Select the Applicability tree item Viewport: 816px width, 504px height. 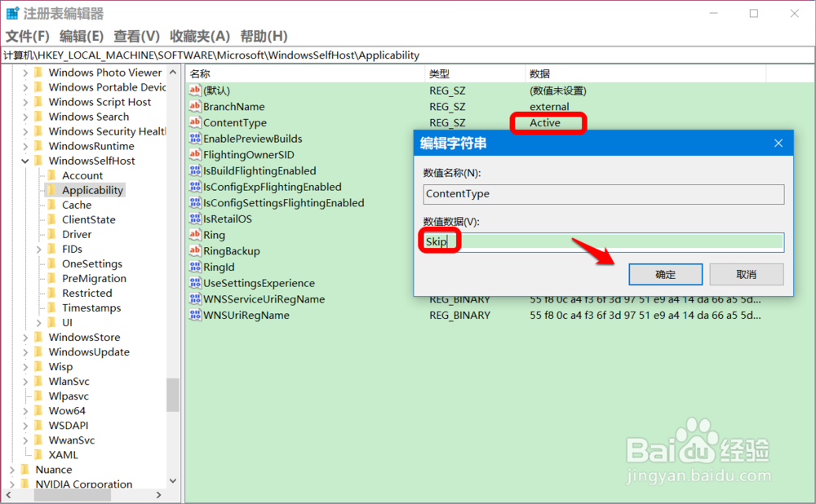[x=93, y=190]
